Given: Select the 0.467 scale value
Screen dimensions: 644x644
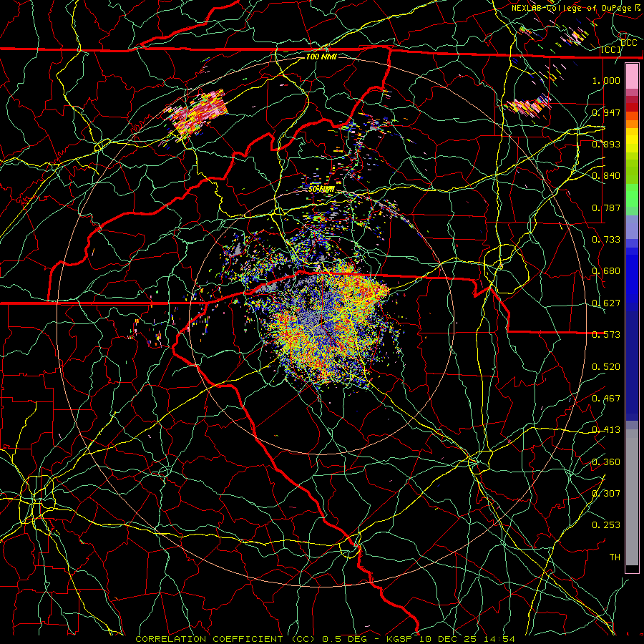Looking at the screenshot, I should [606, 399].
